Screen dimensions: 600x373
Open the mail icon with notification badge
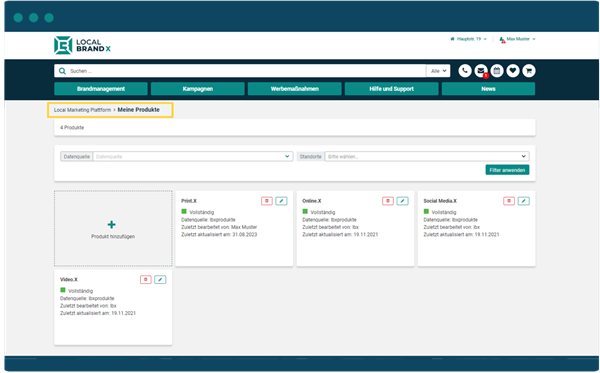[x=481, y=71]
